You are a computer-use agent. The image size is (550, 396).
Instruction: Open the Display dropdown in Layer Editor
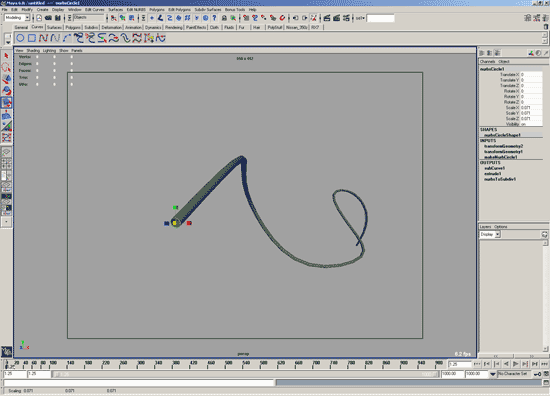pos(490,234)
